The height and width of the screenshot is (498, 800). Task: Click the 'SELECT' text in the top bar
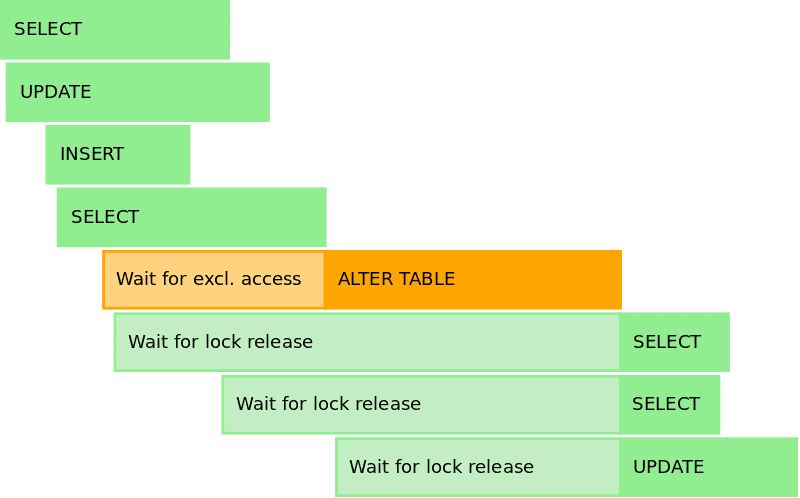48,29
